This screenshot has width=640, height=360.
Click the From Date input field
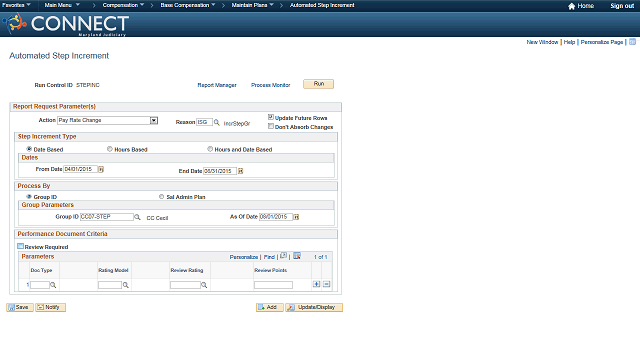(x=80, y=169)
